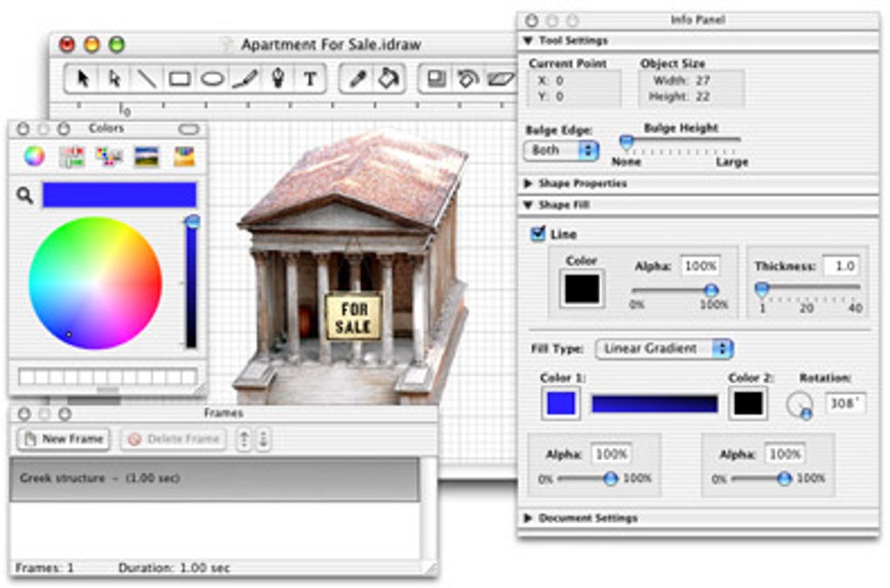
Task: Pick the Brush tool
Action: [x=245, y=79]
